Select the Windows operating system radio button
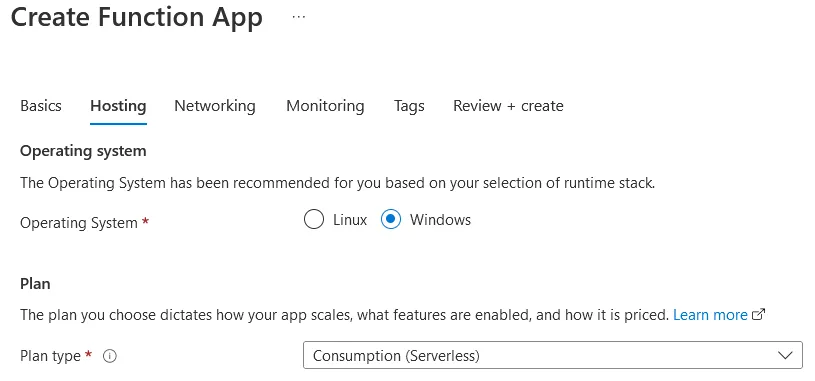 tap(391, 219)
